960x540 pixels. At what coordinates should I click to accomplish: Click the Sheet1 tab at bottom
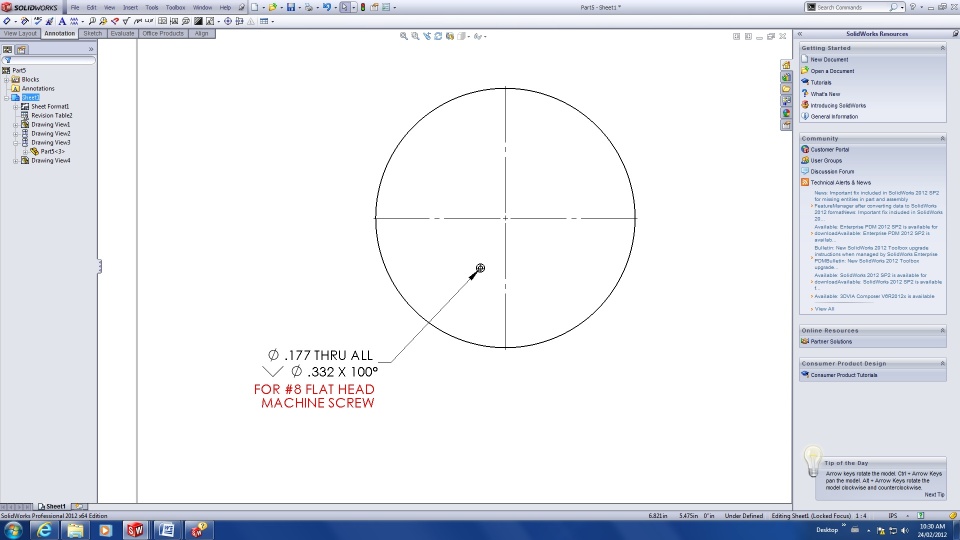[53, 506]
